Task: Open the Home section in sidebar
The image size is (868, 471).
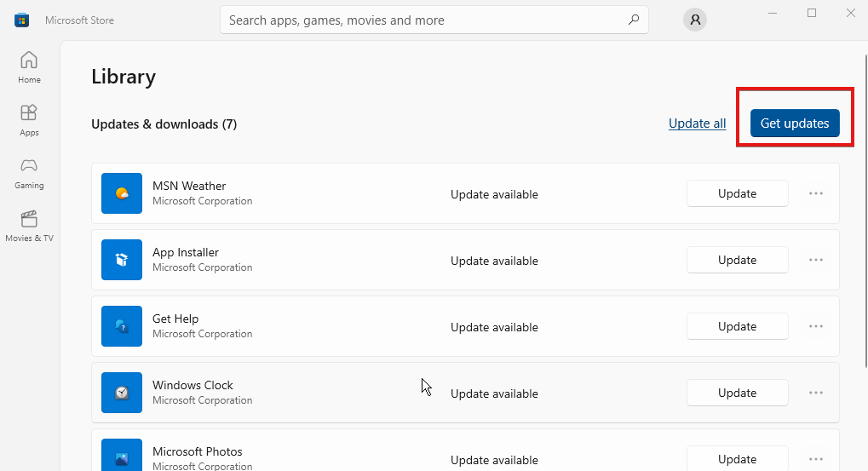Action: (x=29, y=67)
